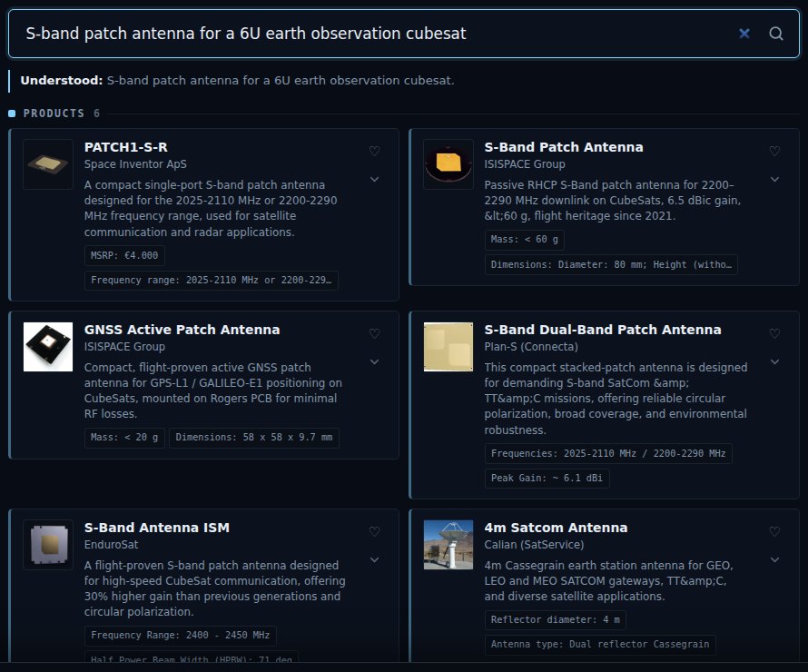Image resolution: width=808 pixels, height=672 pixels.
Task: Favorite S-Band Antenna ISM via heart
Action: coord(375,531)
